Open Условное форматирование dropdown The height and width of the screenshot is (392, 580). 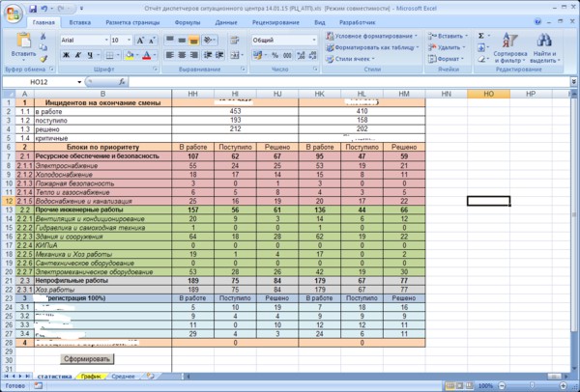372,36
